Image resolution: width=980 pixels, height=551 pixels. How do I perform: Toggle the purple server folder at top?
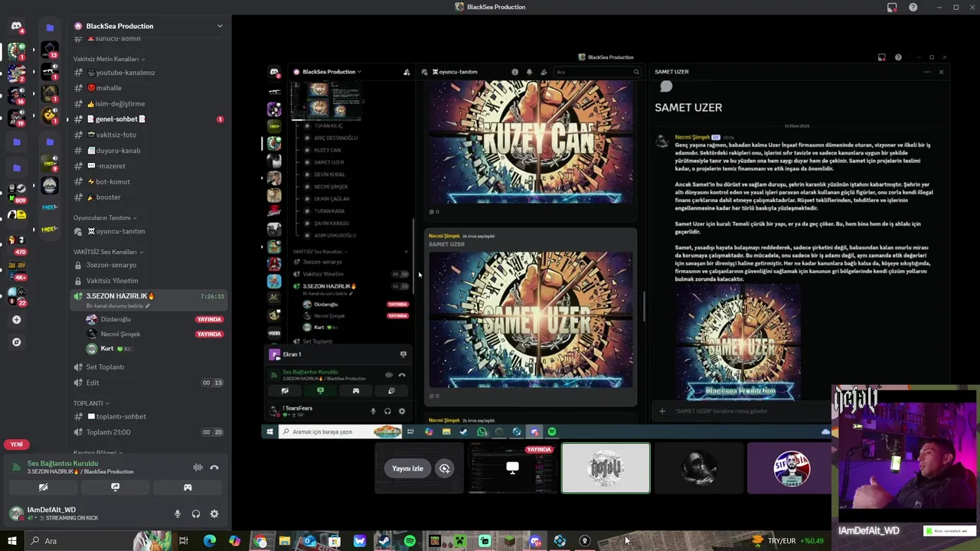(50, 28)
